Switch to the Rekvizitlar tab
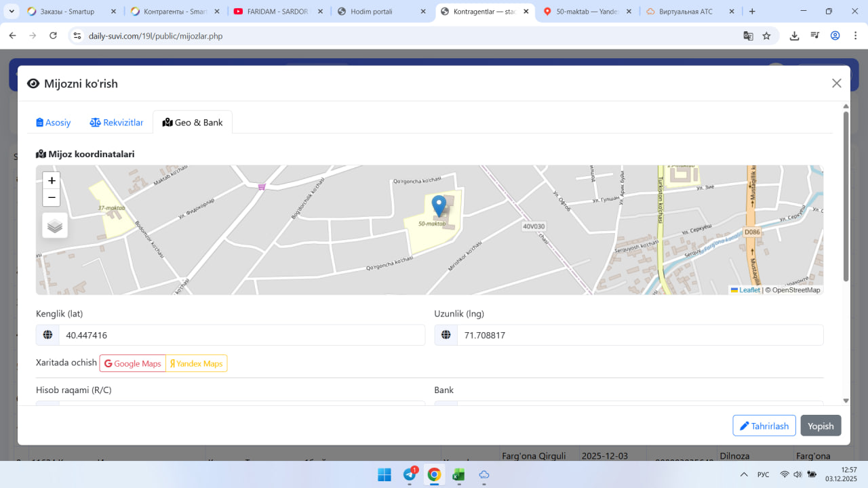Screen dimensions: 868x488 (x=117, y=123)
